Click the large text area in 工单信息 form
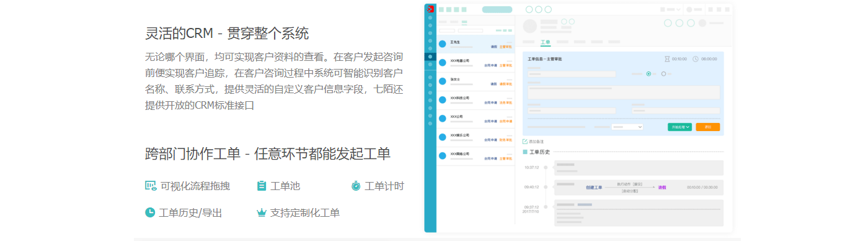 tap(624, 92)
